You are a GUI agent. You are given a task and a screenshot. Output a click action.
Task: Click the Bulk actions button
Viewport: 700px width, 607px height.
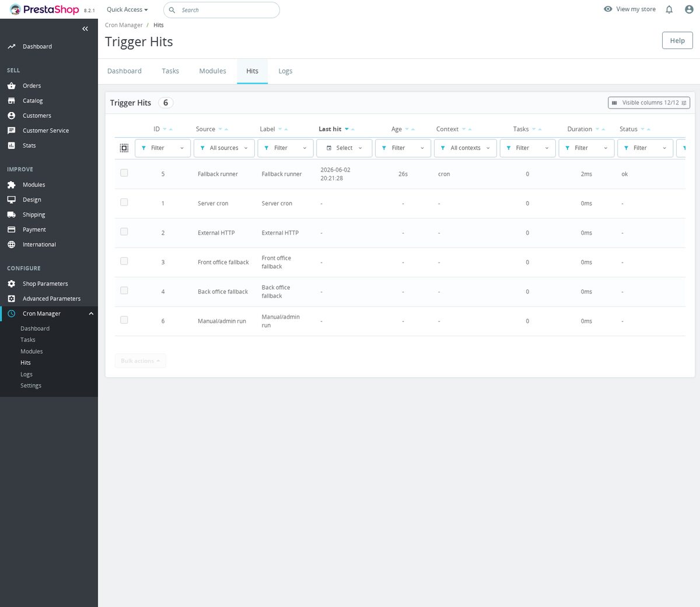[140, 361]
